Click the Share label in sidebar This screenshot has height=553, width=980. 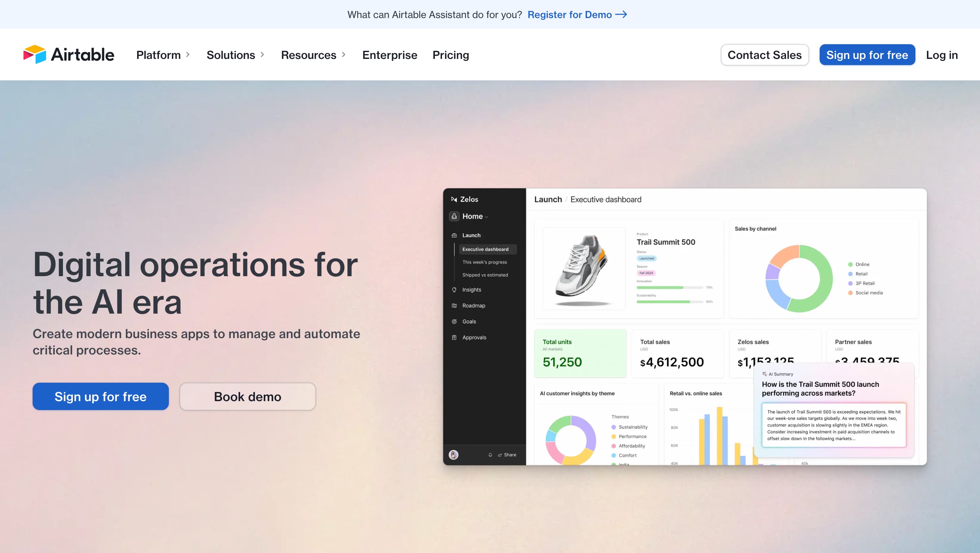[x=510, y=455]
